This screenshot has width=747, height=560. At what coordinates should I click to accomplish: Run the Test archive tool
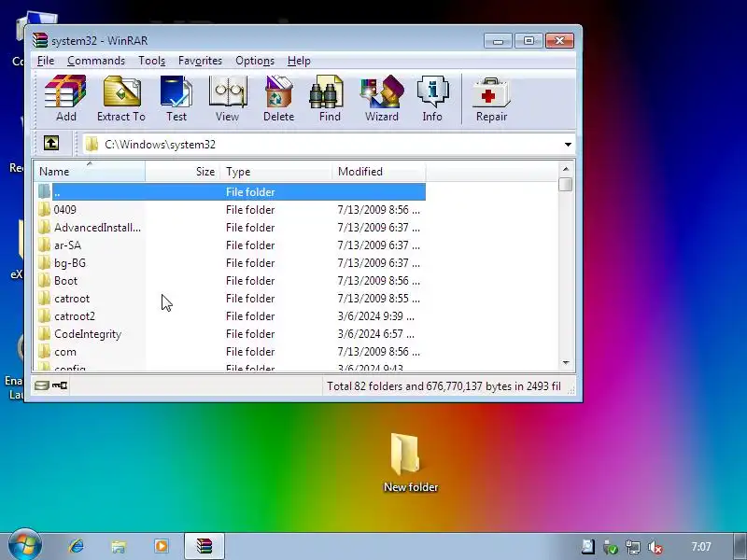(176, 99)
